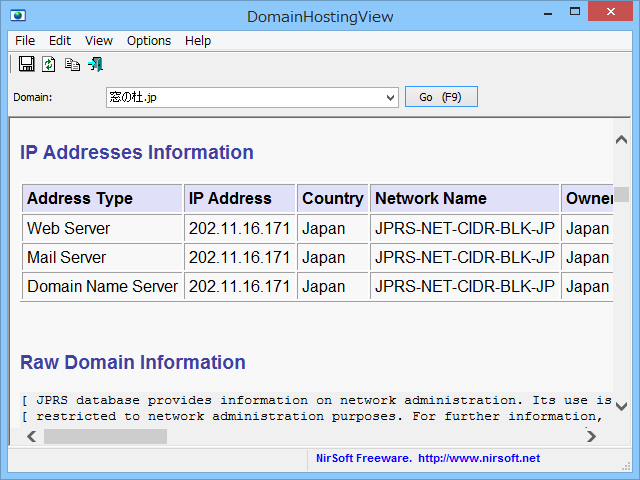
Task: Open the File menu
Action: tap(25, 41)
